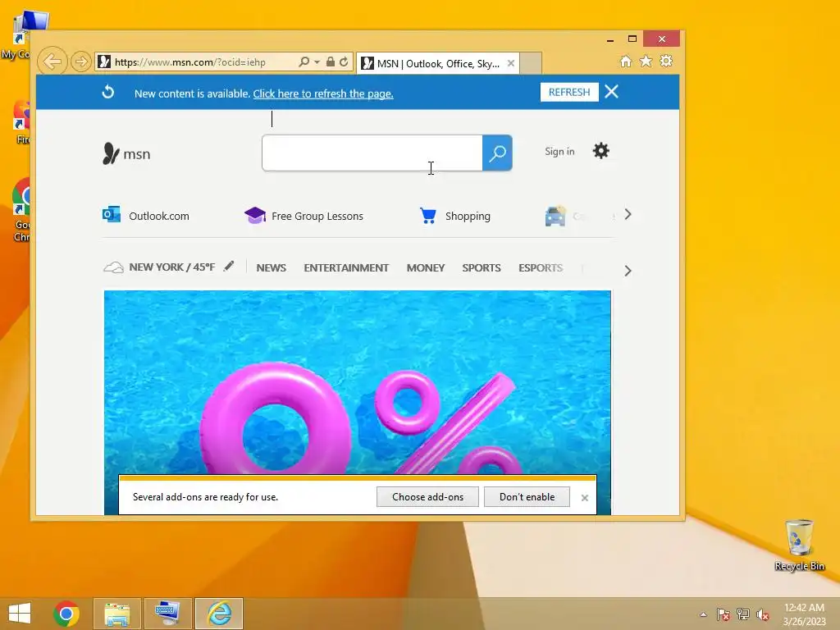This screenshot has width=840, height=630.
Task: Click the refresh icon in address bar
Action: [344, 62]
